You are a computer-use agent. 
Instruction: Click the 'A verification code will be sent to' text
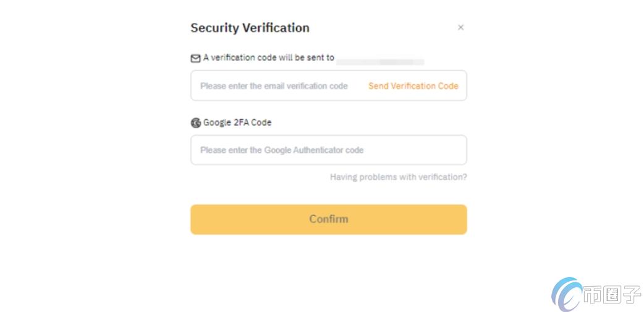pyautogui.click(x=269, y=58)
